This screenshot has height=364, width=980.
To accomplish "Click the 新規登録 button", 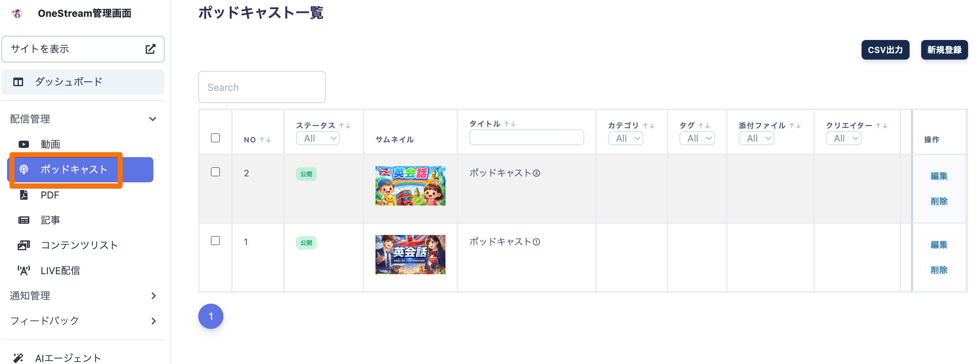I will coord(944,50).
